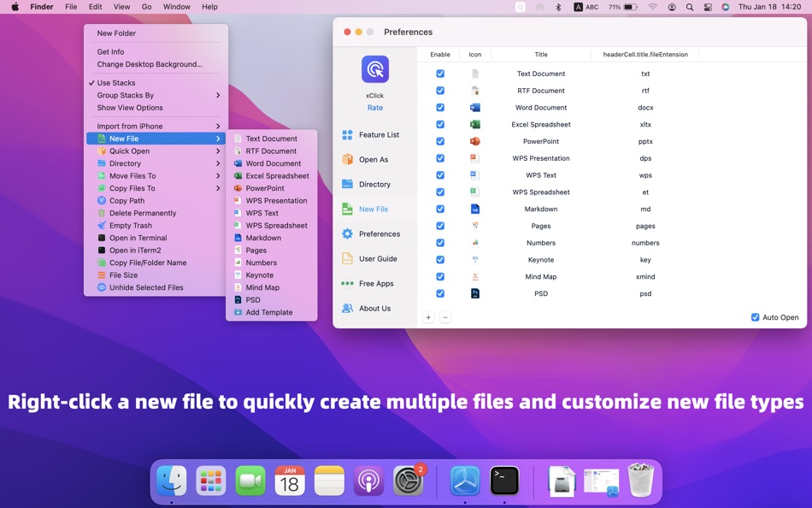The image size is (812, 508).
Task: Choose File Size in context menu
Action: point(156,275)
